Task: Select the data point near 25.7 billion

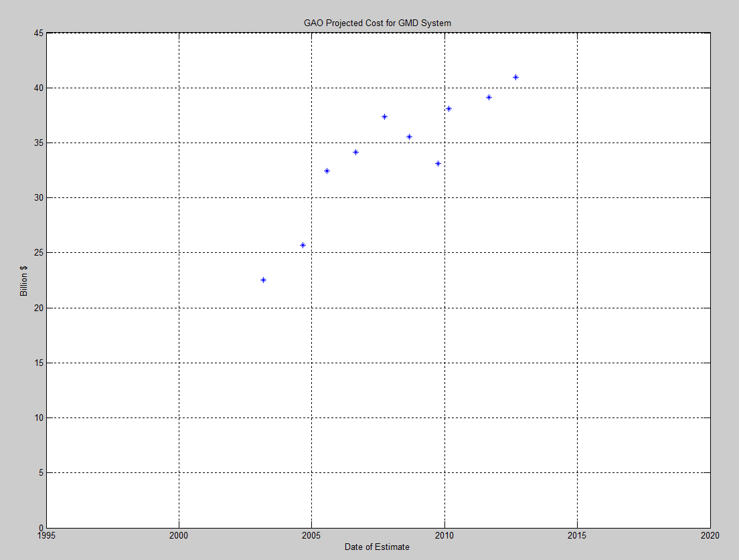Action: (x=303, y=245)
